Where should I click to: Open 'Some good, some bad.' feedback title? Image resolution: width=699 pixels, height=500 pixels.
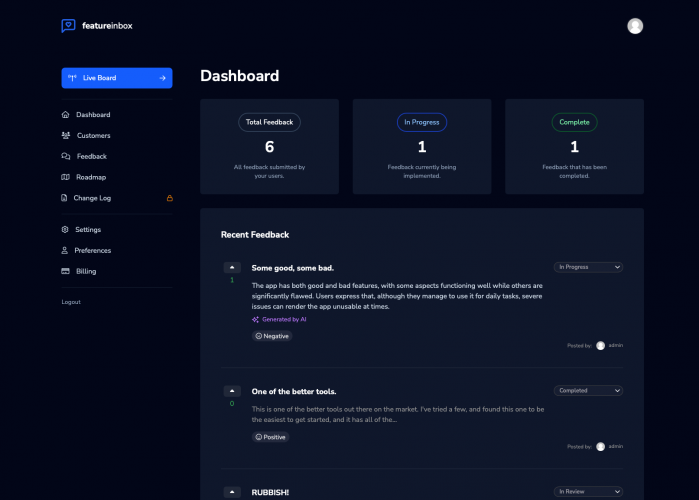(292, 268)
